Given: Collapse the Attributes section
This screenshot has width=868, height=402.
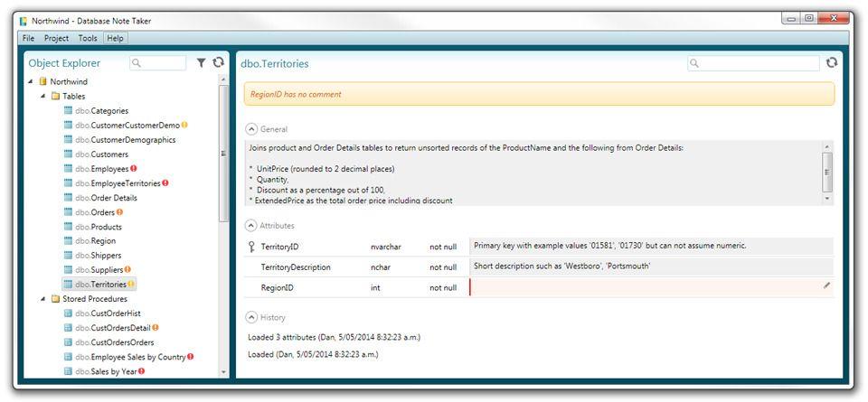Looking at the screenshot, I should click(251, 226).
